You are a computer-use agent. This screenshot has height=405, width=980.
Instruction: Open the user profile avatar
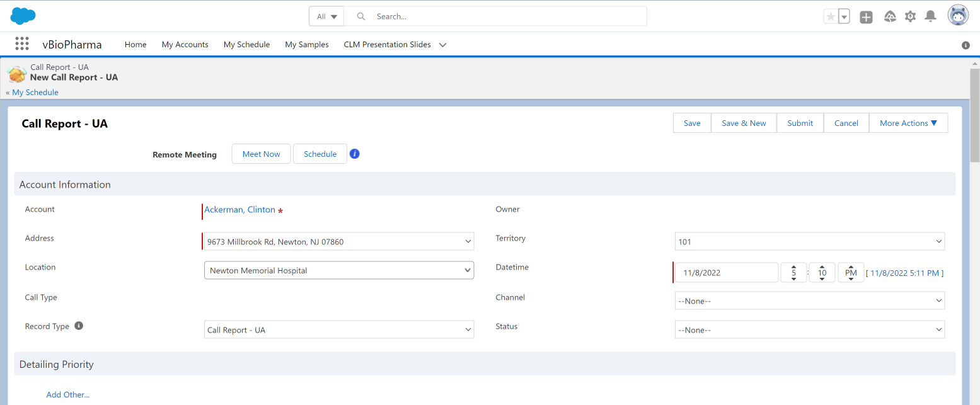[x=958, y=16]
